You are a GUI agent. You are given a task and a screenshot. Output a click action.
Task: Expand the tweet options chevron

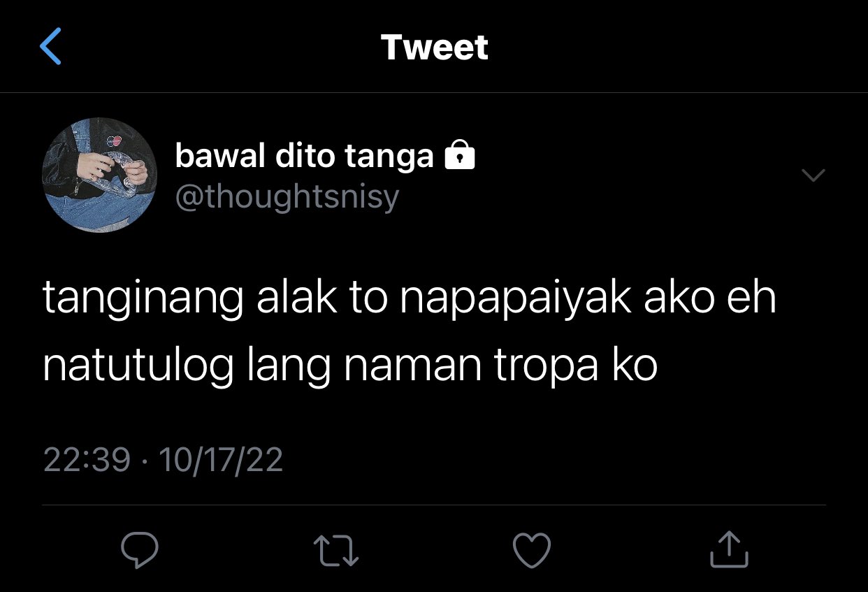coord(813,175)
